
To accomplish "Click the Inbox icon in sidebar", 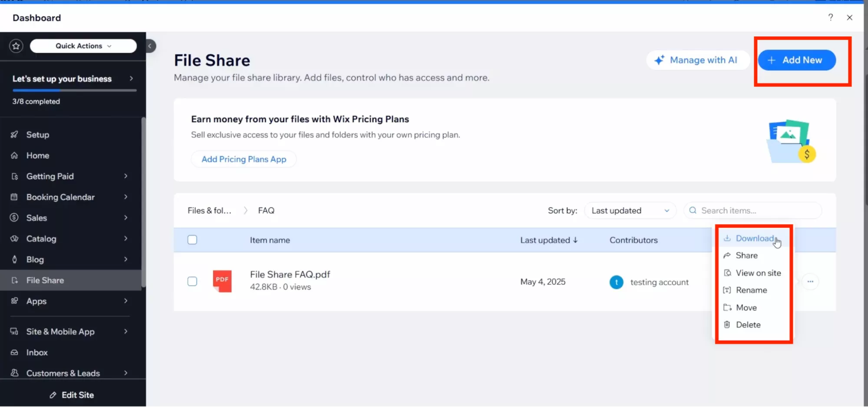I will (14, 352).
